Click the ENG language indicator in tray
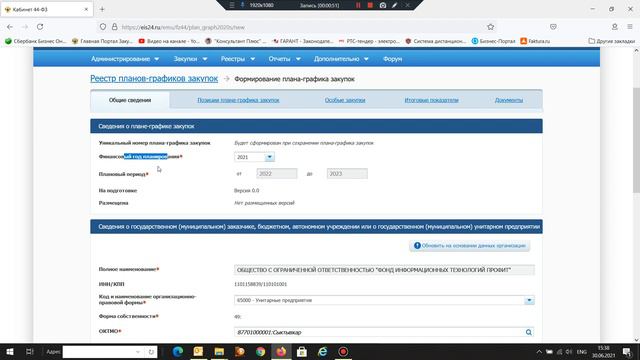Image resolution: width=640 pixels, height=360 pixels. pyautogui.click(x=582, y=352)
